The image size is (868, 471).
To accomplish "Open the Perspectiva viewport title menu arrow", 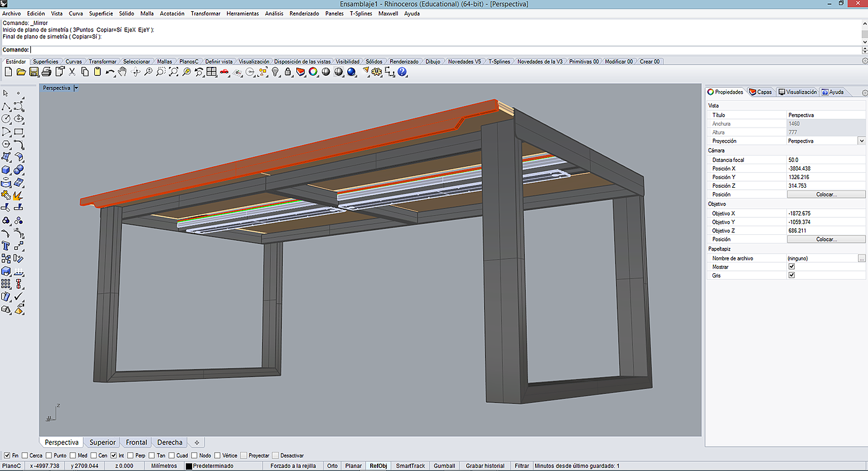I will coord(76,88).
